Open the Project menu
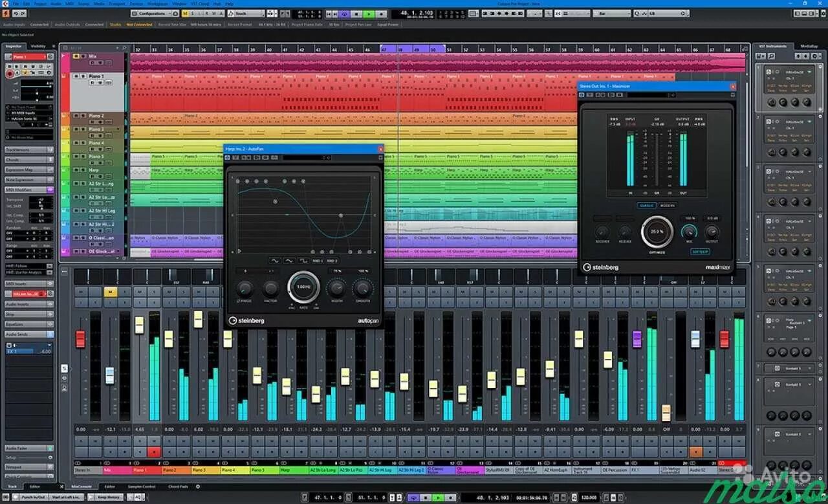Viewport: 828px width, 504px height. 40,3
